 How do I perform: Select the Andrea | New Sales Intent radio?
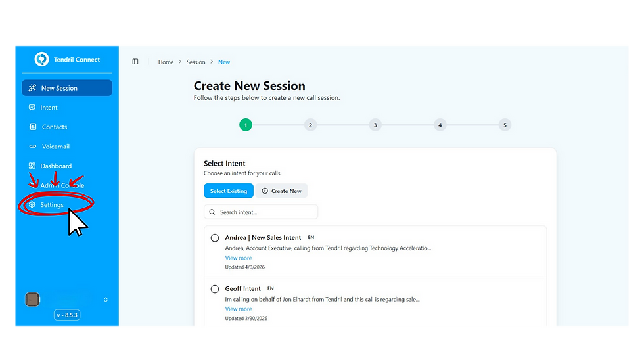215,238
